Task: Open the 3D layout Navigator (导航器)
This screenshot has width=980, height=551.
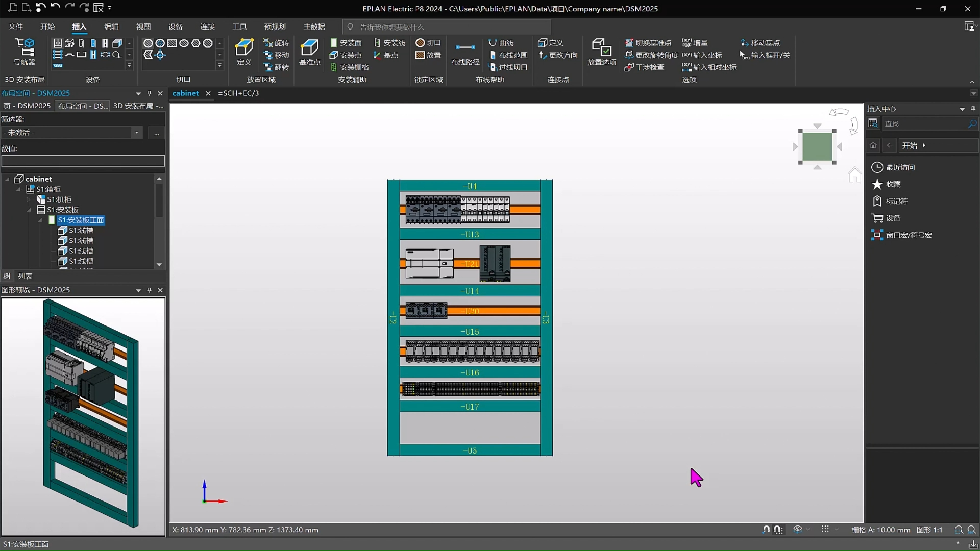Action: 24,52
